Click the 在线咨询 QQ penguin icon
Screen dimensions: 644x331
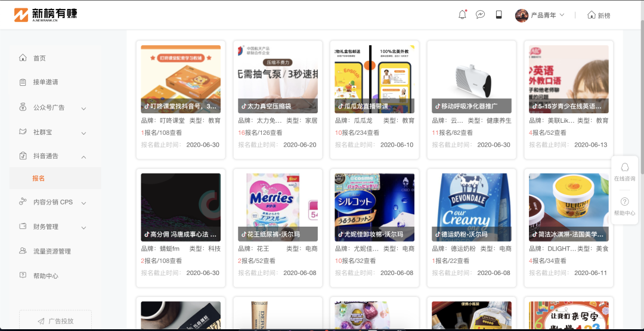pyautogui.click(x=625, y=167)
